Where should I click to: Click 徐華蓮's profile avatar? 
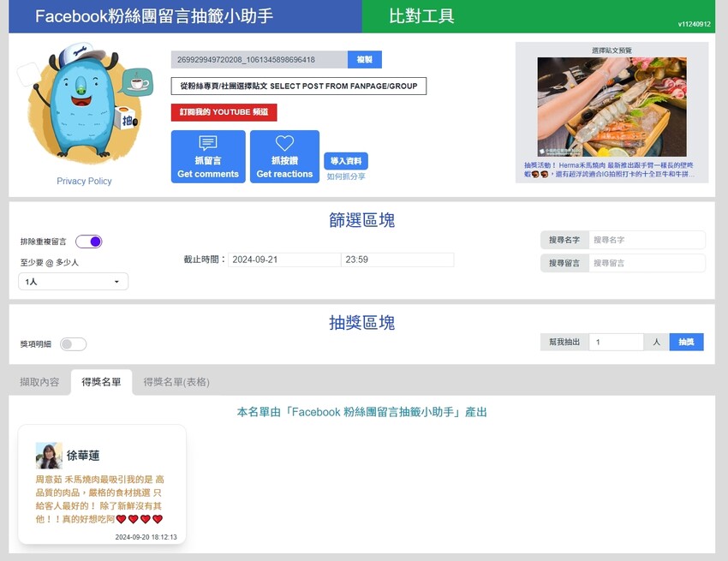[49, 456]
